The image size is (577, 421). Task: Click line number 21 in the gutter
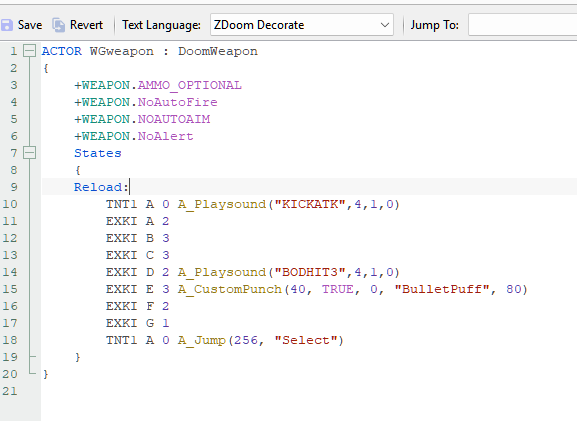[x=10, y=391]
